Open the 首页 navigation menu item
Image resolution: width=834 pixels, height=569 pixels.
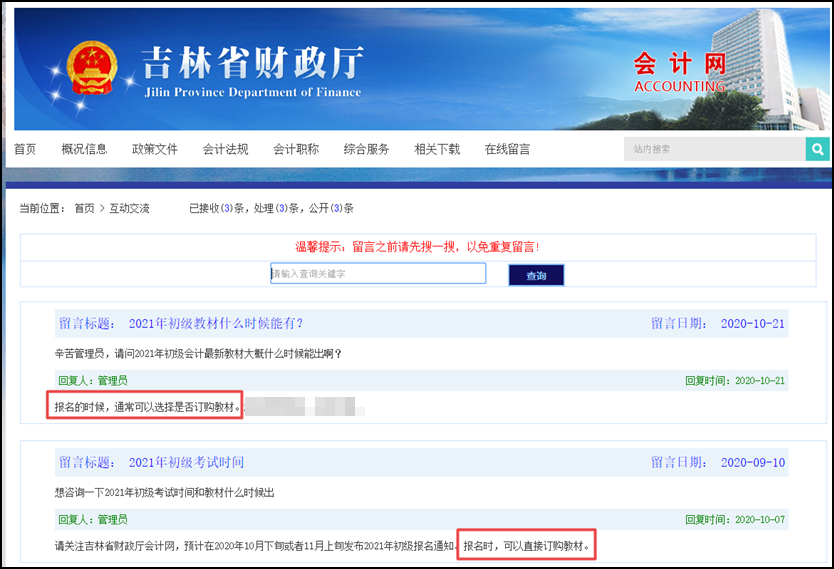pos(25,149)
